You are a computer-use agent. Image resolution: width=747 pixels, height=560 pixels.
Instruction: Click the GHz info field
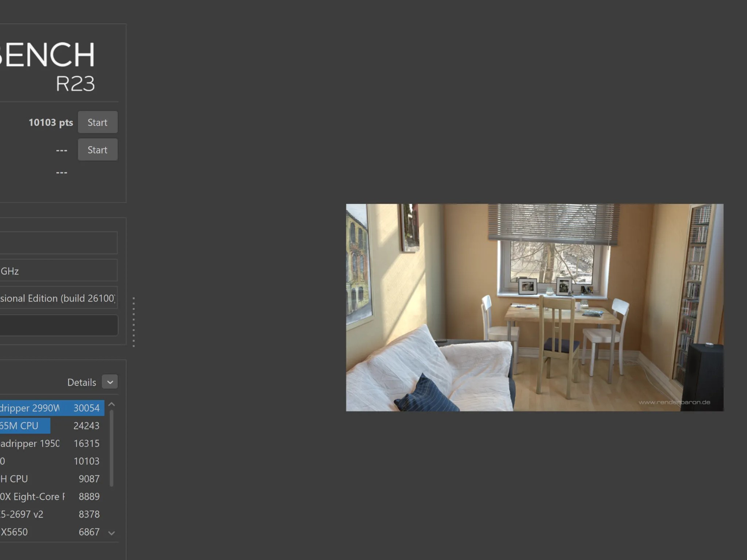pos(58,271)
